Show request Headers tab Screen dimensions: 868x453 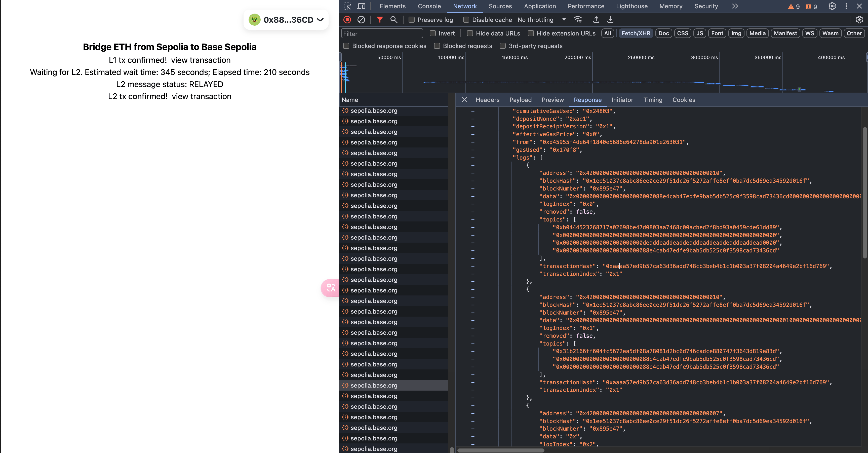coord(487,100)
